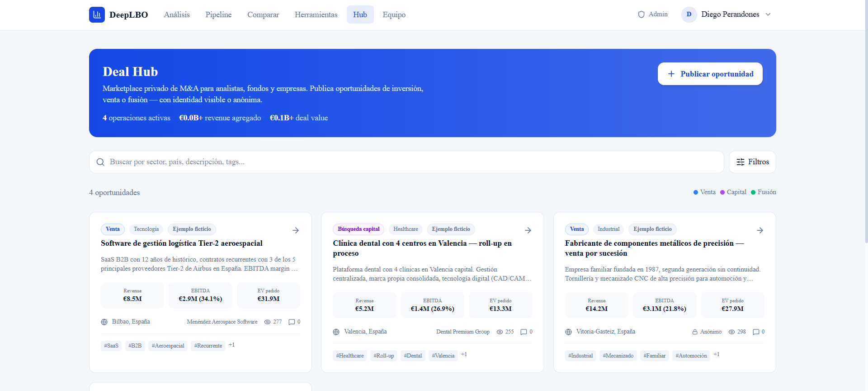Click the sliders icon in Filtros button
The width and height of the screenshot is (868, 391).
click(x=741, y=162)
